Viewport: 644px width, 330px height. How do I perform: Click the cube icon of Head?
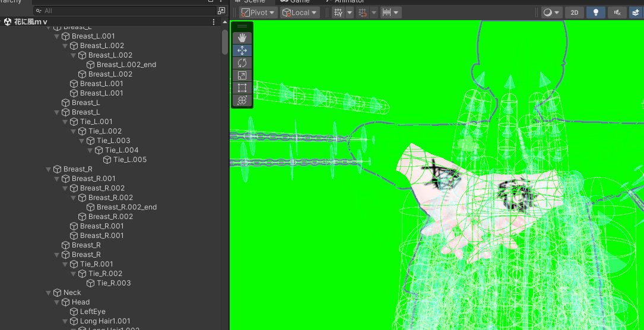[65, 302]
